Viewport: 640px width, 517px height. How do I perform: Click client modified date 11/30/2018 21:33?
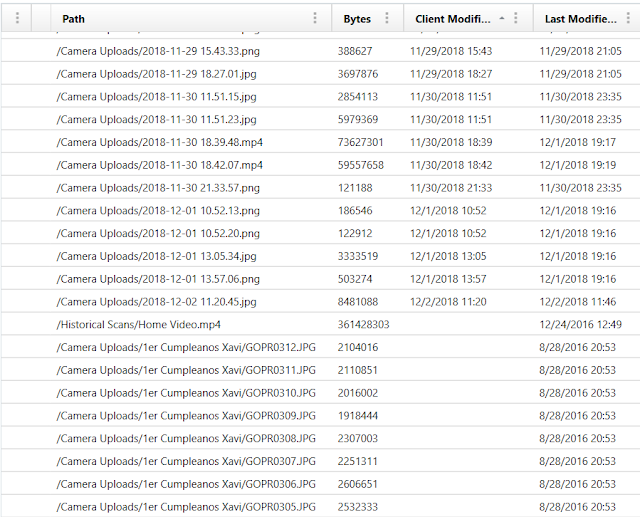tap(451, 188)
